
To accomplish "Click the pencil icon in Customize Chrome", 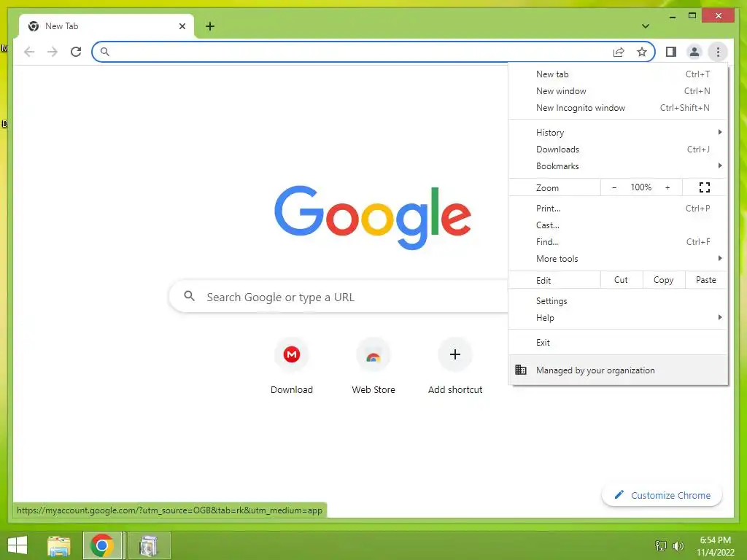I will [619, 495].
